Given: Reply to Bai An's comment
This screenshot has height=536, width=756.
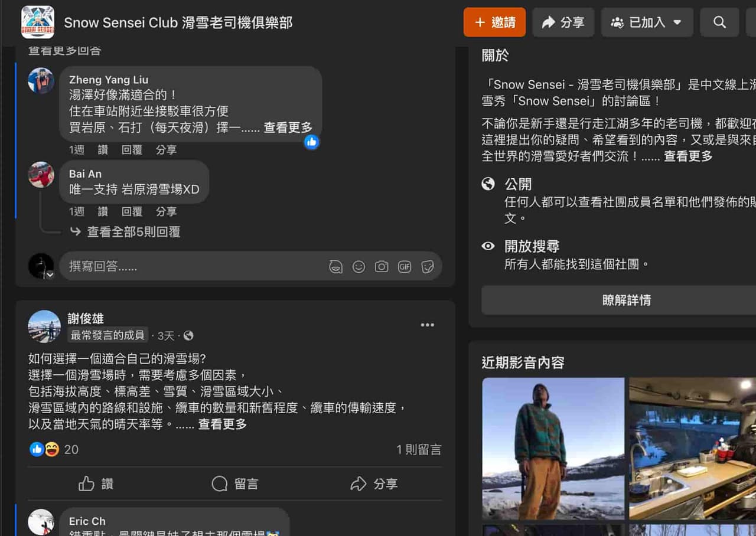Looking at the screenshot, I should click(x=132, y=211).
